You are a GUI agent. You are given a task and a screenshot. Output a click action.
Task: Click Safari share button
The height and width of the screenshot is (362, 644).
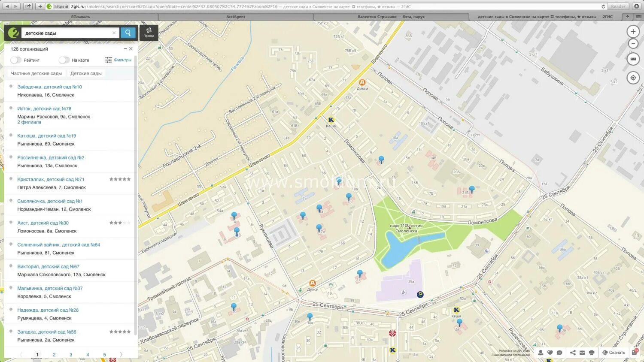(28, 6)
